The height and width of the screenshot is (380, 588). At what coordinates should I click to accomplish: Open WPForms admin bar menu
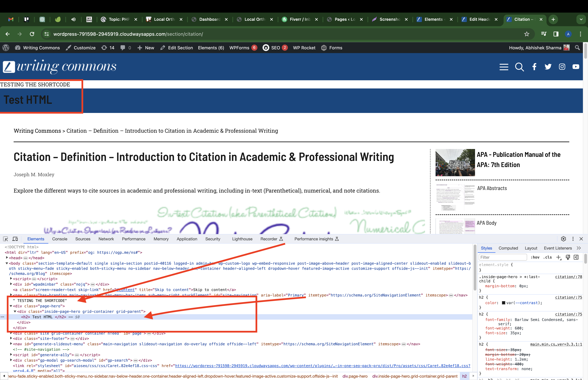coord(243,48)
